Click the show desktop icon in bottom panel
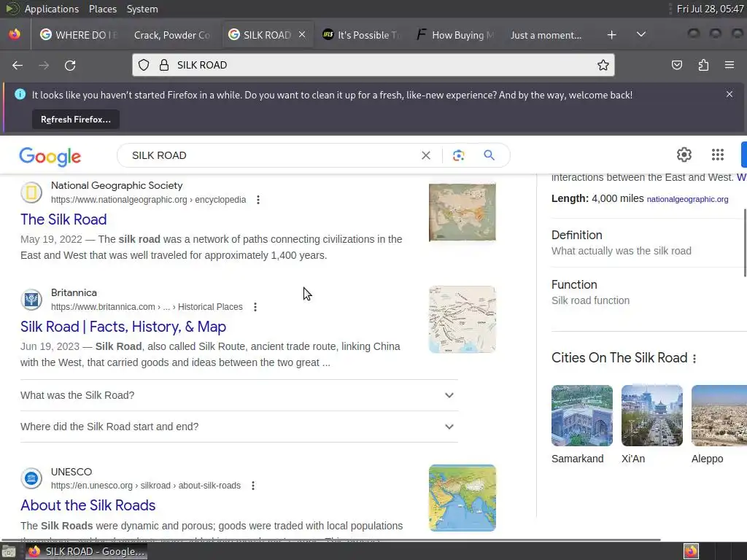This screenshot has width=747, height=560. pos(9,552)
